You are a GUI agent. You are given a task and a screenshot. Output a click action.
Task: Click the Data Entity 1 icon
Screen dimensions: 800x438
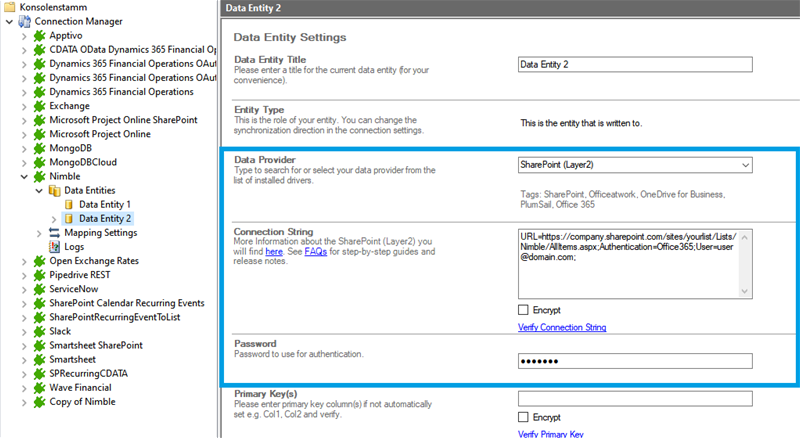69,204
